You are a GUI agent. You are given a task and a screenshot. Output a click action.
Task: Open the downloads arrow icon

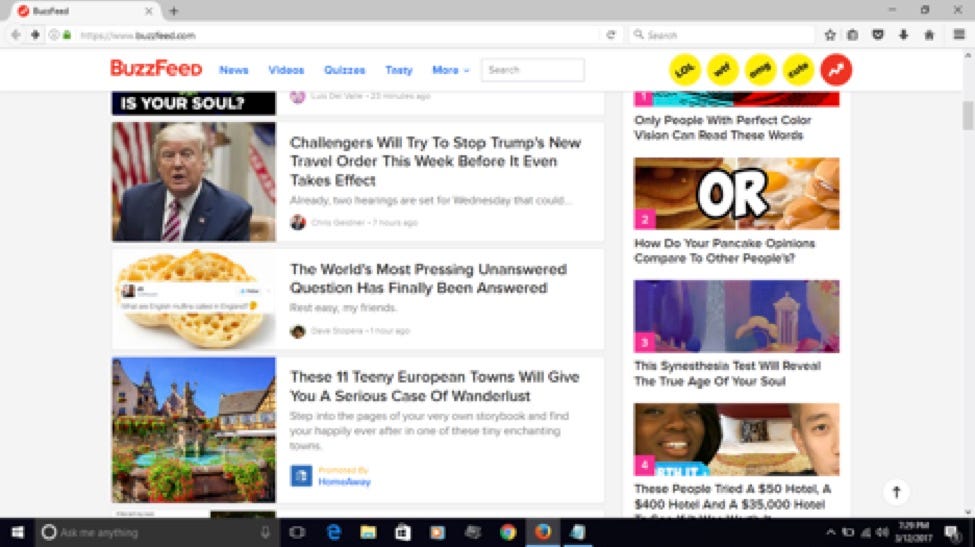[903, 35]
